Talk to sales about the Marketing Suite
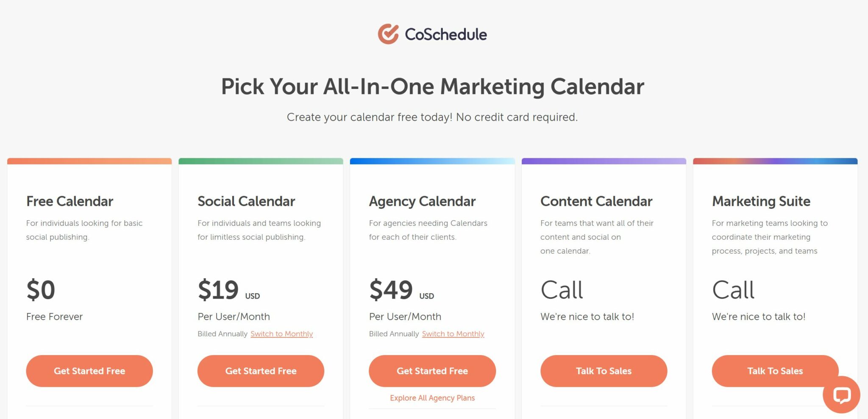This screenshot has width=868, height=419. pyautogui.click(x=775, y=371)
